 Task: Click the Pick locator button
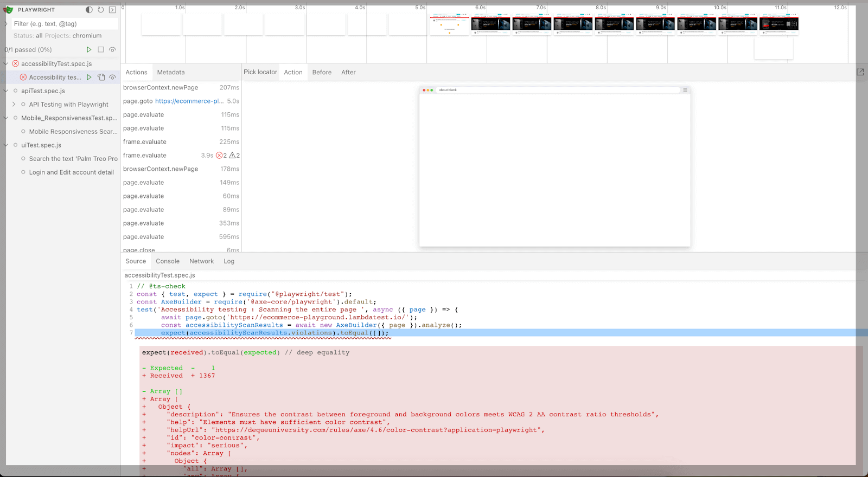pyautogui.click(x=260, y=72)
